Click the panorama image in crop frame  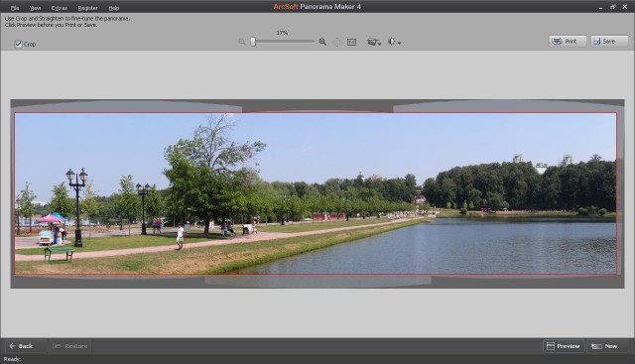(316, 193)
